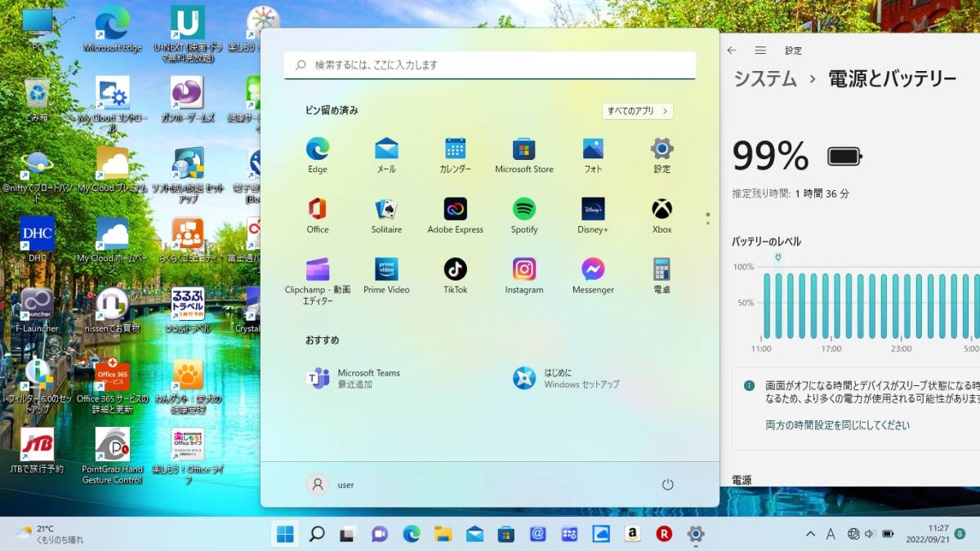The image size is (980, 551).
Task: Show hidden system tray icons
Action: 810,534
